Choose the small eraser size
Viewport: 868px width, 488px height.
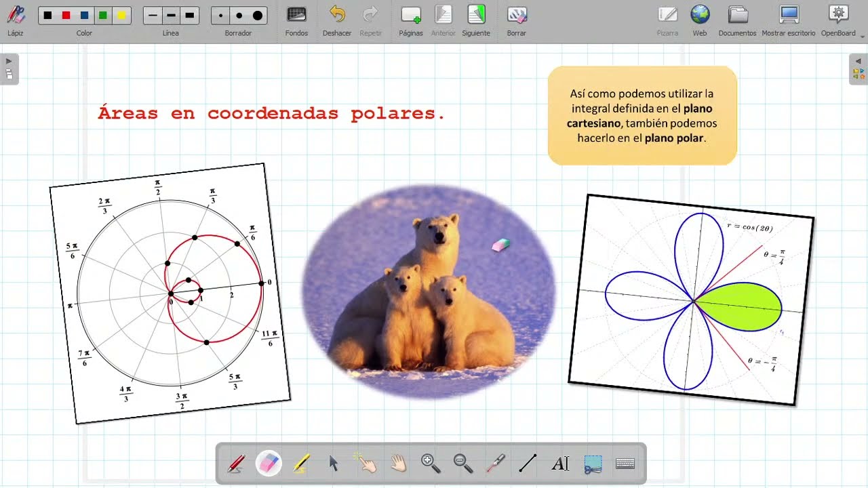coord(220,15)
